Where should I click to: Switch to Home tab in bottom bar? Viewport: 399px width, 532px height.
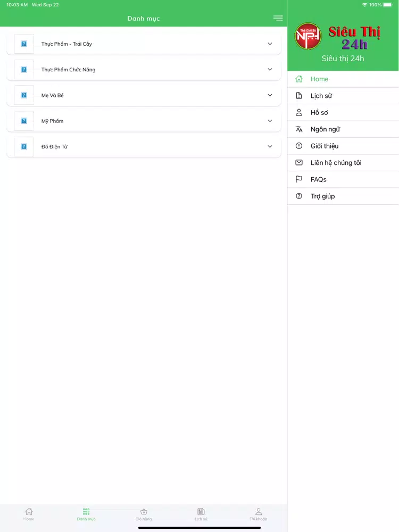point(29,514)
